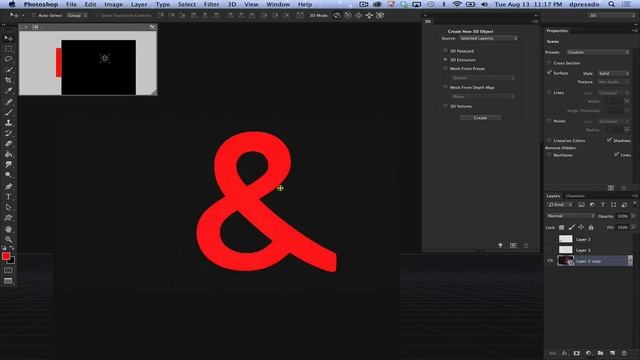Click the foreground red color swatch
The image size is (640, 360).
(6, 256)
